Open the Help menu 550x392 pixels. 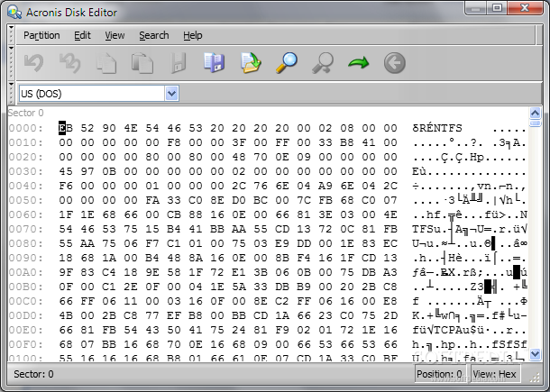(193, 35)
